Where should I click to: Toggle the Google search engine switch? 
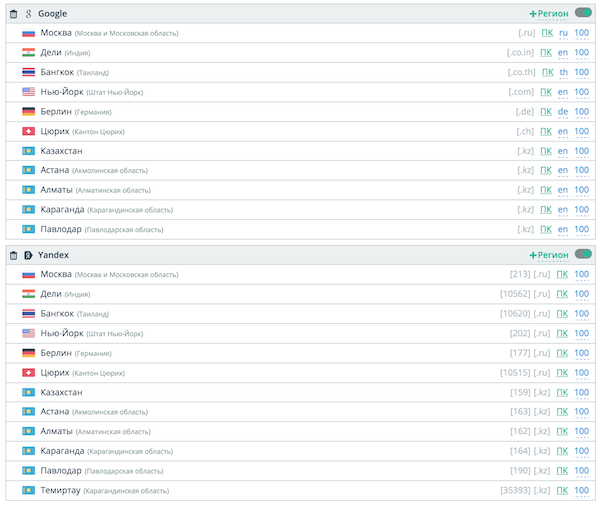coord(583,13)
